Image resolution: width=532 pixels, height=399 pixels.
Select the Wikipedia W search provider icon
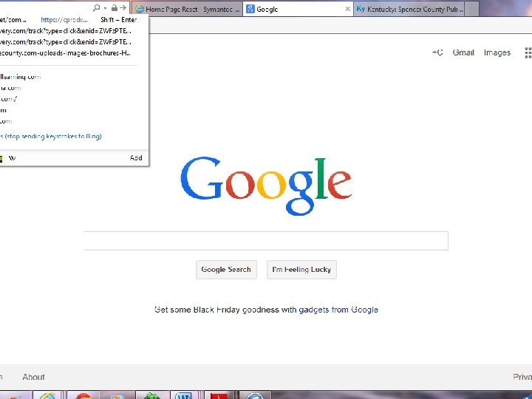point(13,158)
